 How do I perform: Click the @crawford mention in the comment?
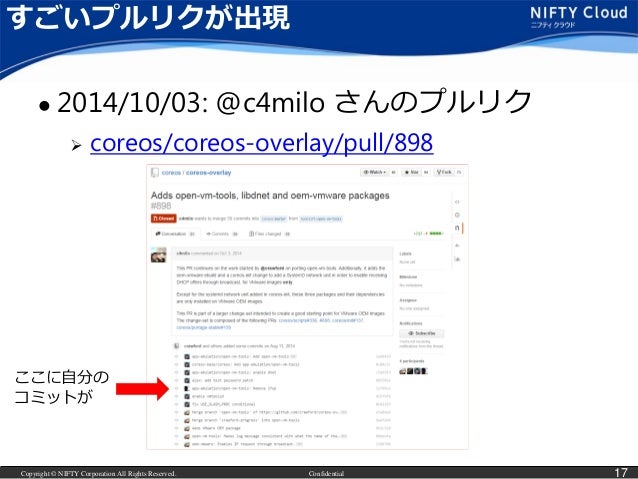[272, 269]
